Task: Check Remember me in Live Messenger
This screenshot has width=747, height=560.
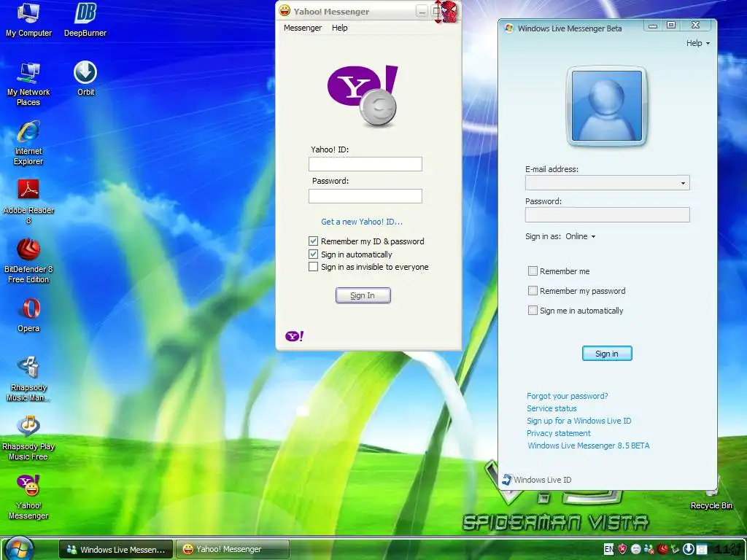Action: [x=533, y=271]
